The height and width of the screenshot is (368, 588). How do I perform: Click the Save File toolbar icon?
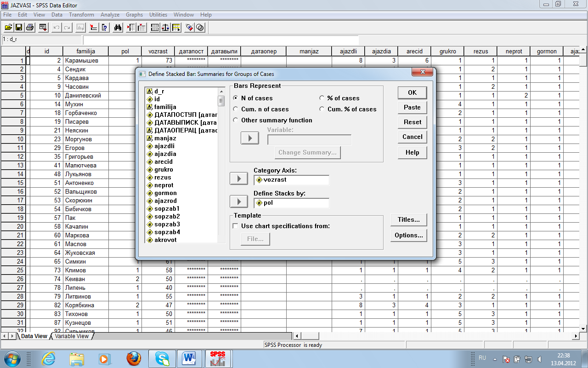(19, 28)
